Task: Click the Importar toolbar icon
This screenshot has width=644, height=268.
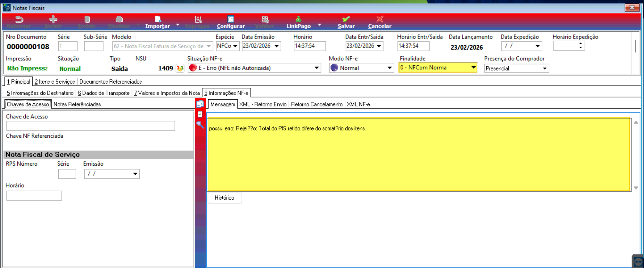Action: click(x=158, y=19)
